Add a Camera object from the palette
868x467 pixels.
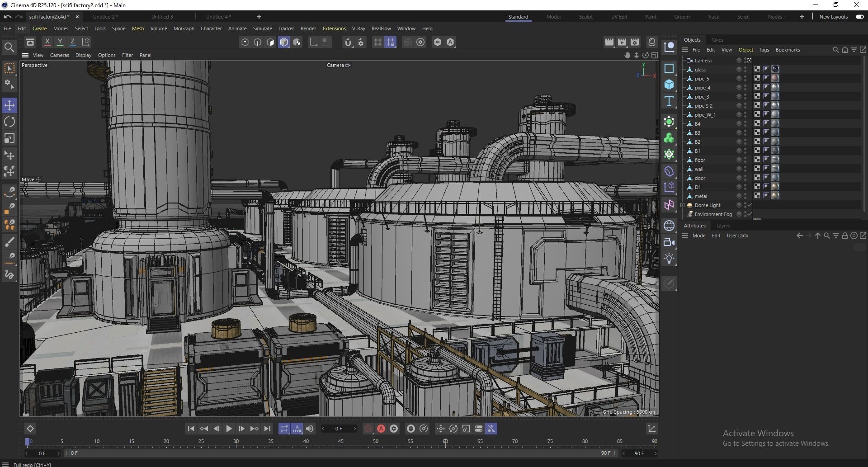point(669,242)
